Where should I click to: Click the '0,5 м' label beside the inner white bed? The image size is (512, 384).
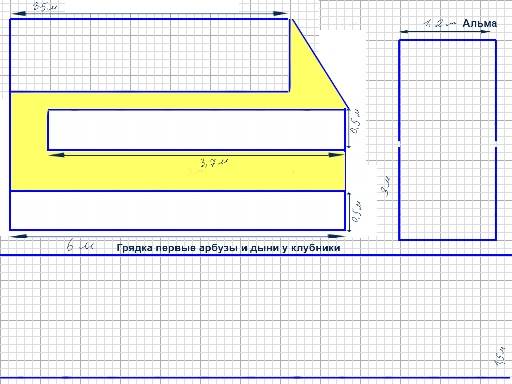tap(355, 121)
